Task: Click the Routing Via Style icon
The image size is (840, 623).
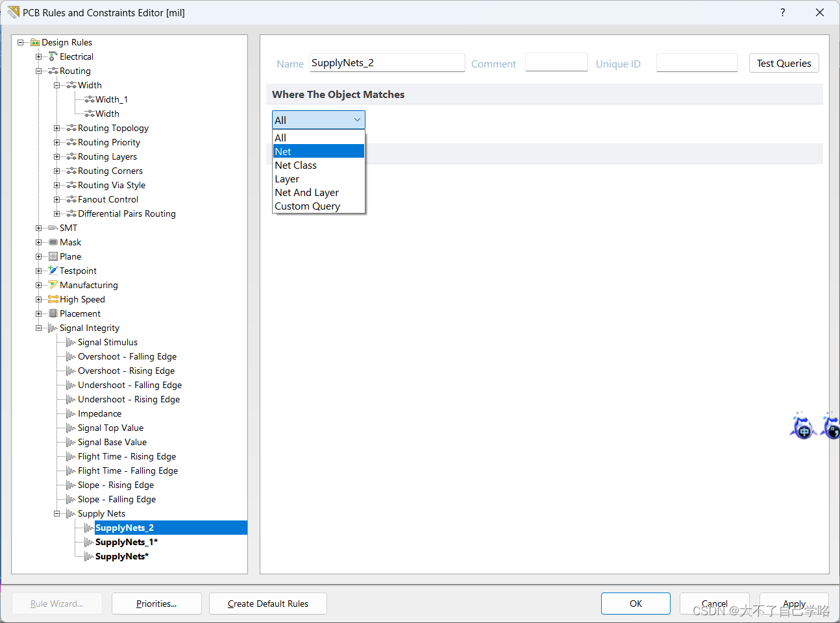Action: click(71, 185)
